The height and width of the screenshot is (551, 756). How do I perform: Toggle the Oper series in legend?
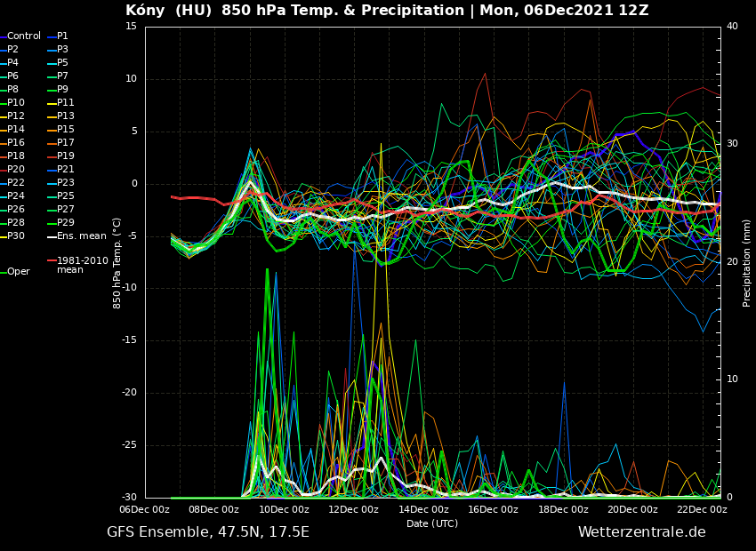[18, 272]
